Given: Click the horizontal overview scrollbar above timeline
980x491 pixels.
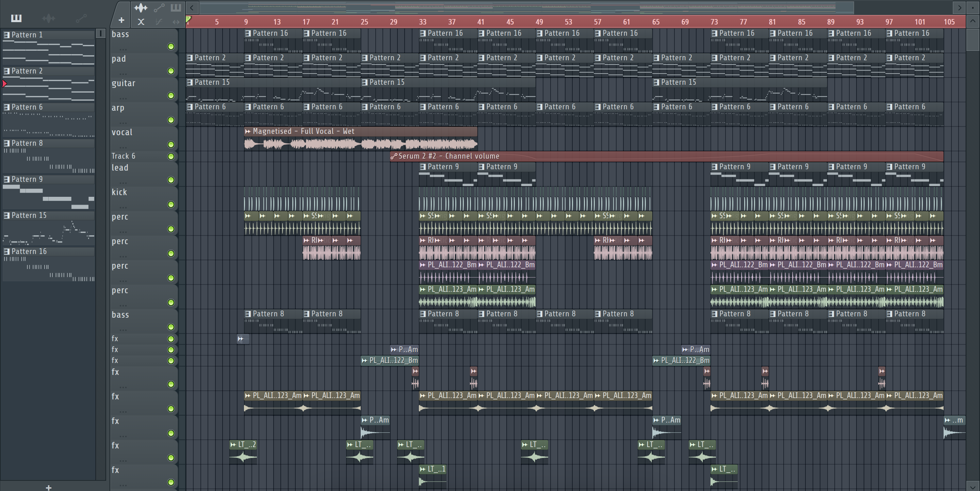Looking at the screenshot, I should click(526, 7).
